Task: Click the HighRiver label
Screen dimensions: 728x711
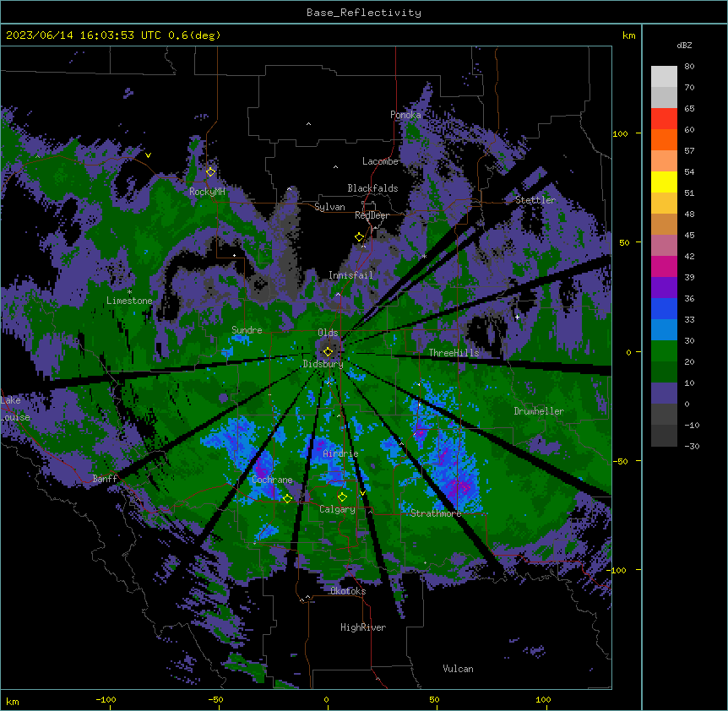Action: click(x=363, y=627)
